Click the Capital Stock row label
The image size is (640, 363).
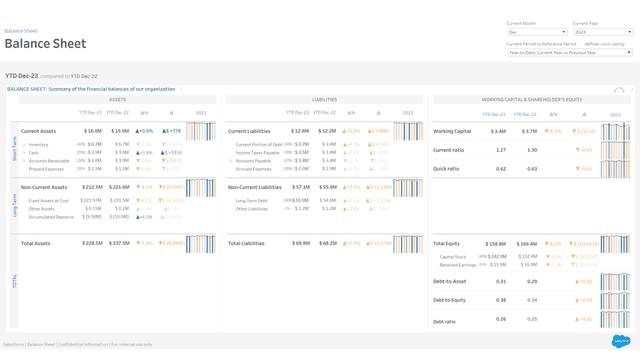coord(453,257)
